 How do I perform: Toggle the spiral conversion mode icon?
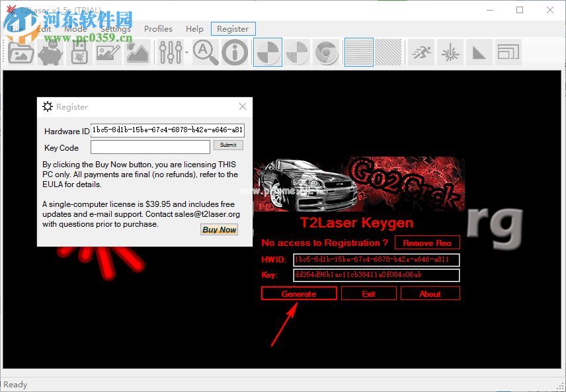[x=326, y=52]
